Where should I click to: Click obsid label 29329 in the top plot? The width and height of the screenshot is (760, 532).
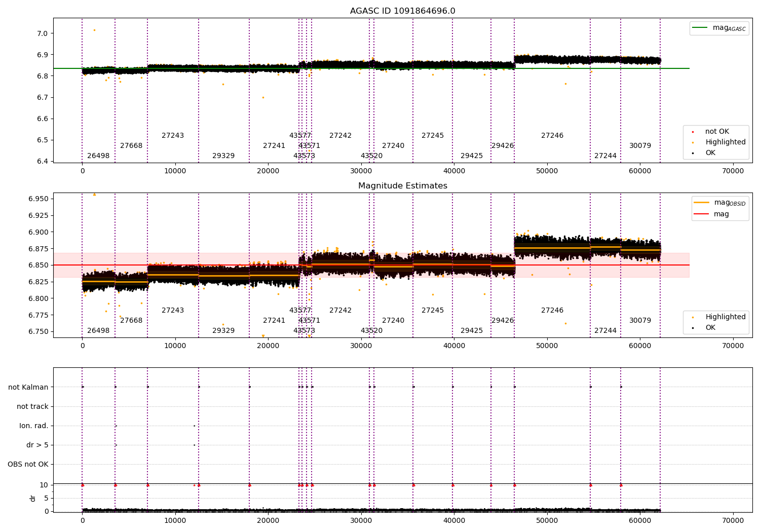point(223,156)
